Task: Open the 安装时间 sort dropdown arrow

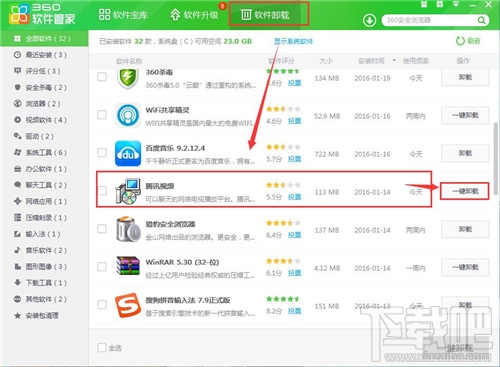Action: [394, 61]
